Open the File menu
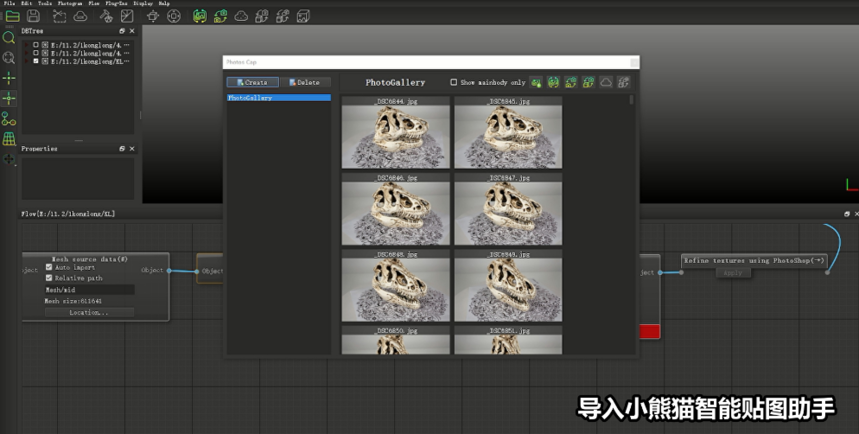The height and width of the screenshot is (434, 859). pos(9,3)
